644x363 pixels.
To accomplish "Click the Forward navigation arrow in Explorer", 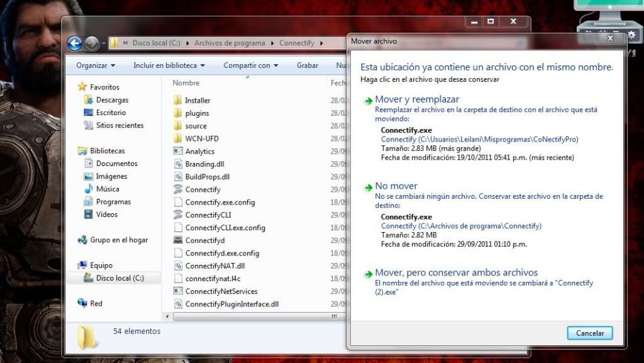I will coord(92,43).
